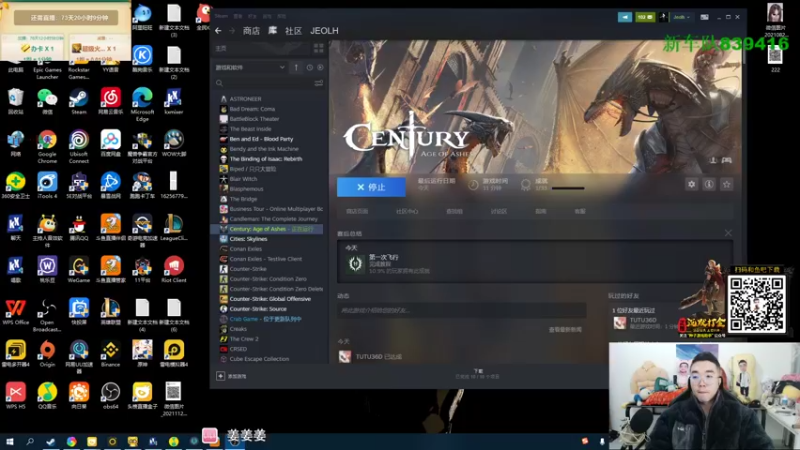This screenshot has width=800, height=450.
Task: Open the 库 library tab
Action: pyautogui.click(x=273, y=31)
